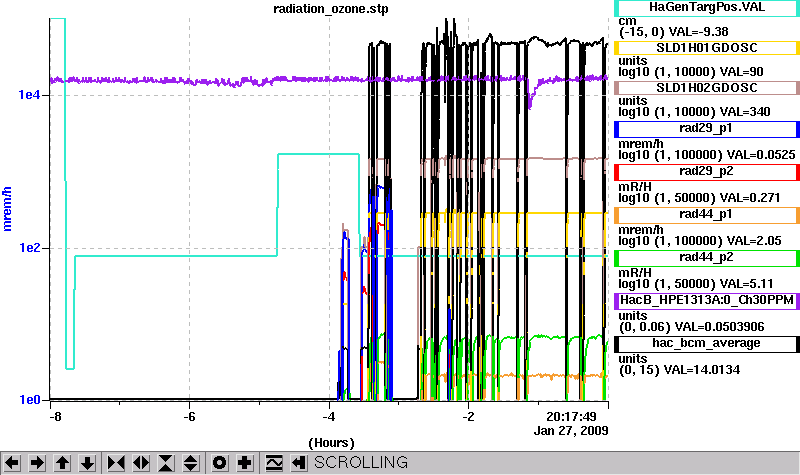Select the SLD1H01GDOSC curve legend
The image size is (800, 475).
click(x=707, y=48)
